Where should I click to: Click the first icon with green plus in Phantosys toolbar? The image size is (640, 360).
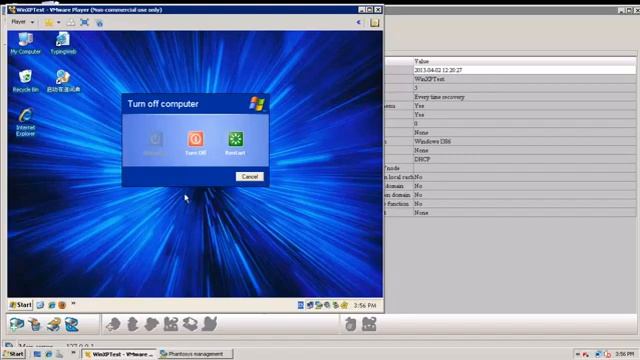(17, 324)
